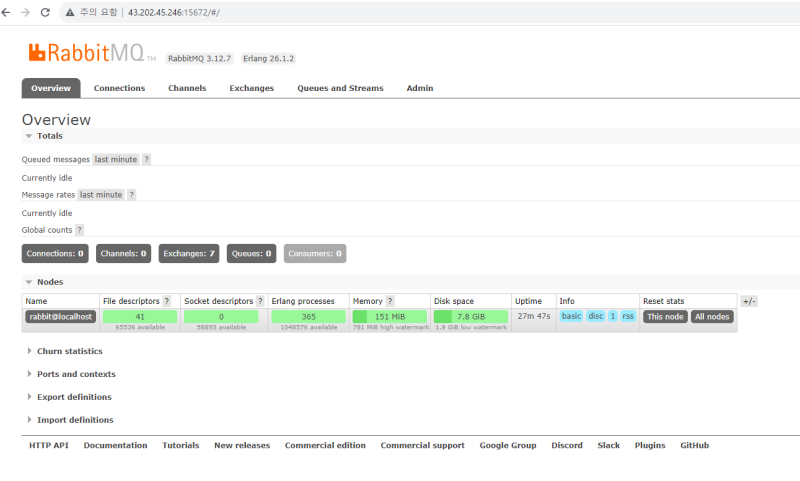800x481 pixels.
Task: Reload the page with refresh icon
Action: (45, 12)
